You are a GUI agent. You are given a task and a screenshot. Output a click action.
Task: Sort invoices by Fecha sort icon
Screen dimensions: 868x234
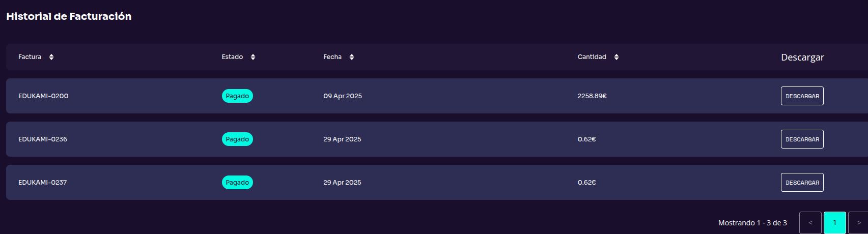tap(352, 57)
